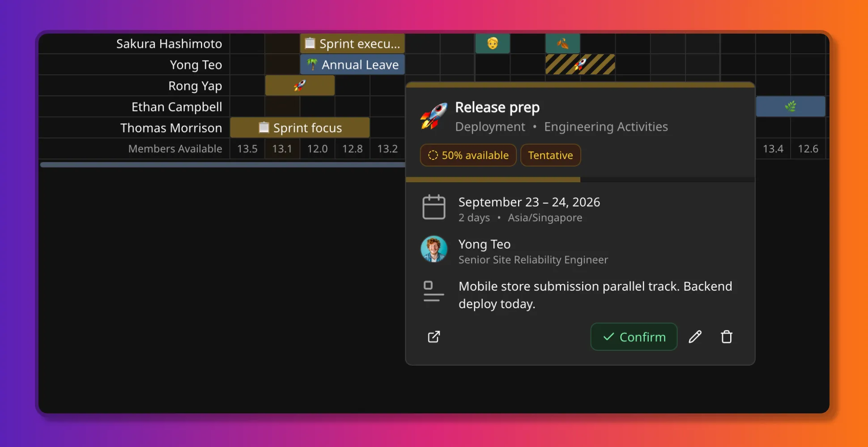This screenshot has width=868, height=447.
Task: Click the 13.5 availability cell
Action: point(247,149)
